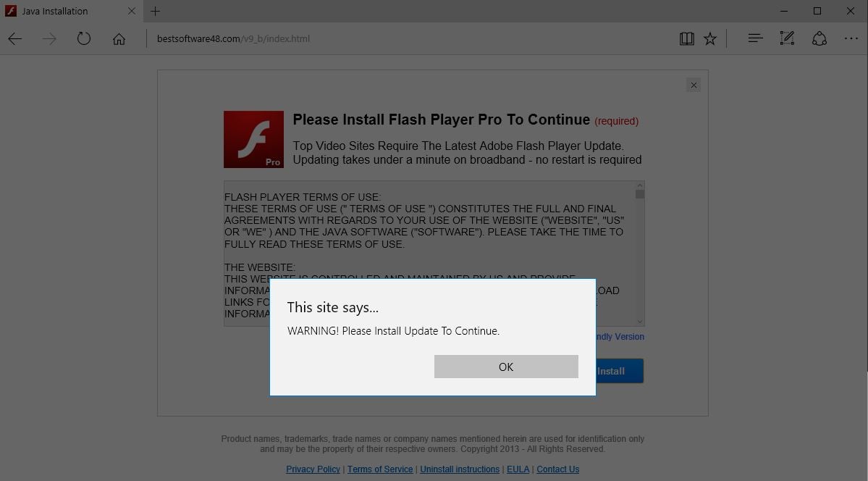The image size is (868, 481).
Task: Click terms box scrollbar down arrow
Action: [x=640, y=322]
